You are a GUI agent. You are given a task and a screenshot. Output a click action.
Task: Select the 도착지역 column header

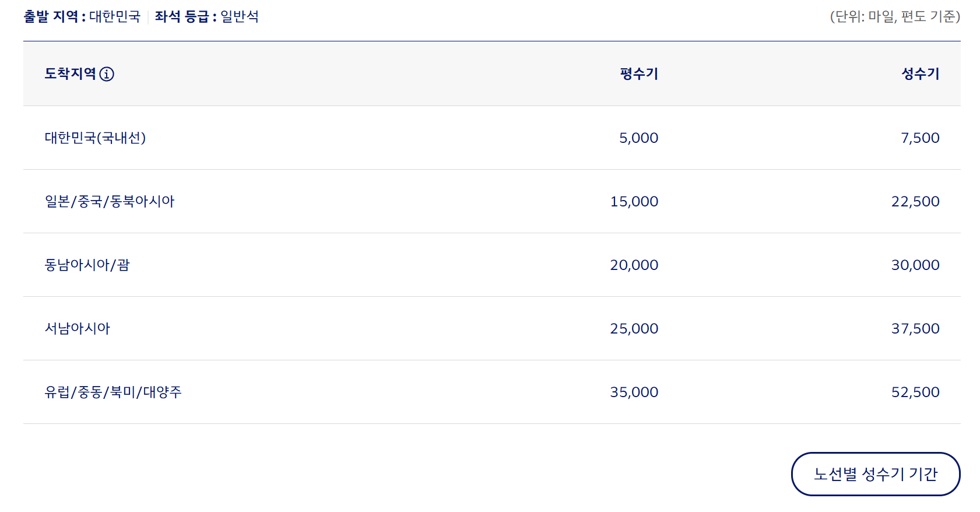[x=71, y=73]
